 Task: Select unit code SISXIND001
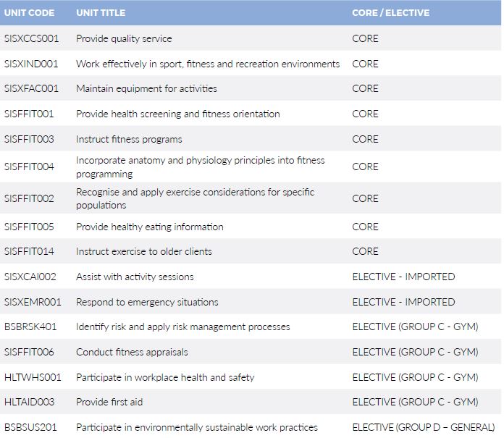tap(31, 64)
